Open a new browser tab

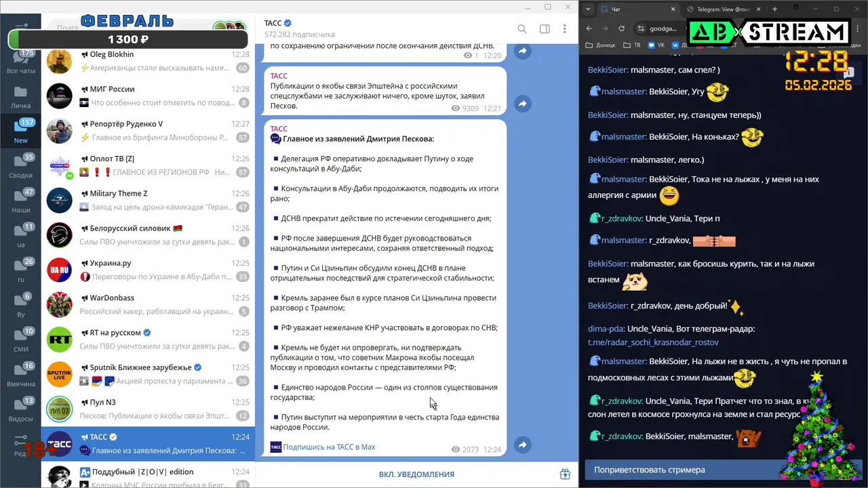(x=774, y=9)
